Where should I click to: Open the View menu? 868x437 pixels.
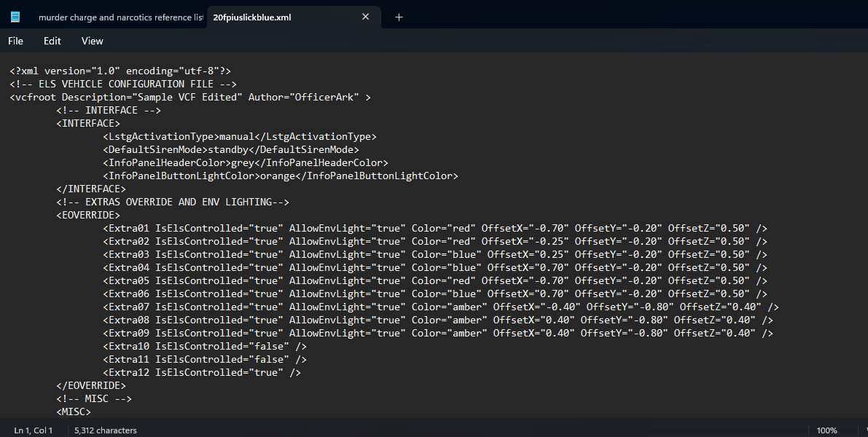coord(93,41)
